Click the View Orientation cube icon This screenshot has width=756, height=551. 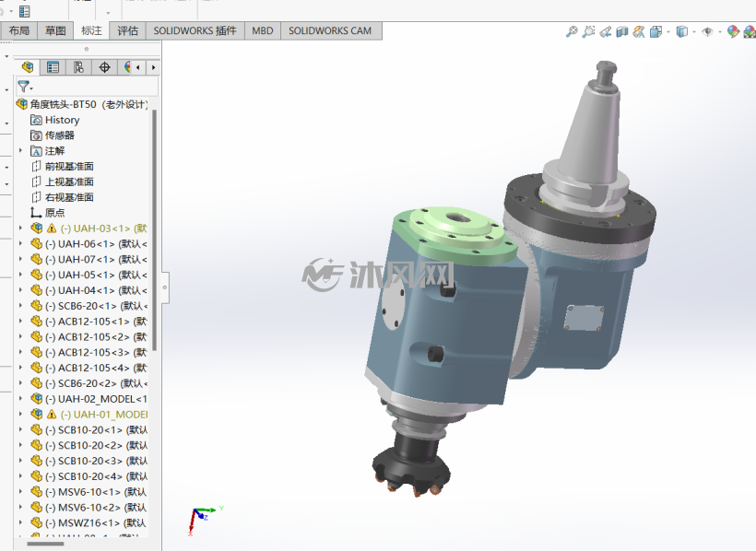pos(656,32)
